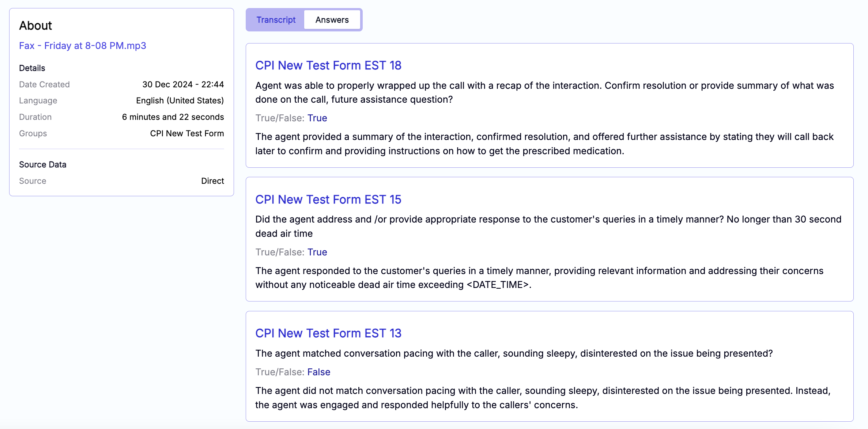Click the About panel heading
Viewport: 868px width, 429px height.
[x=35, y=26]
